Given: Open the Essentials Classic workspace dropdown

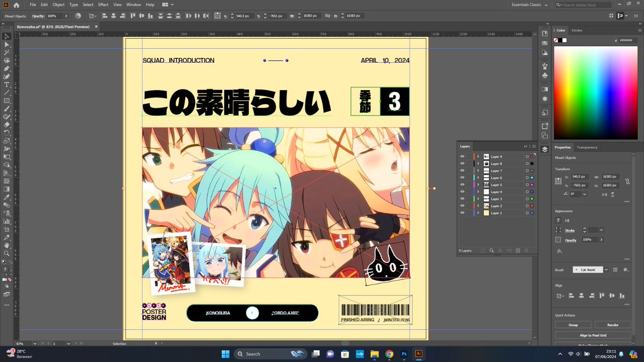Looking at the screenshot, I should click(x=530, y=5).
